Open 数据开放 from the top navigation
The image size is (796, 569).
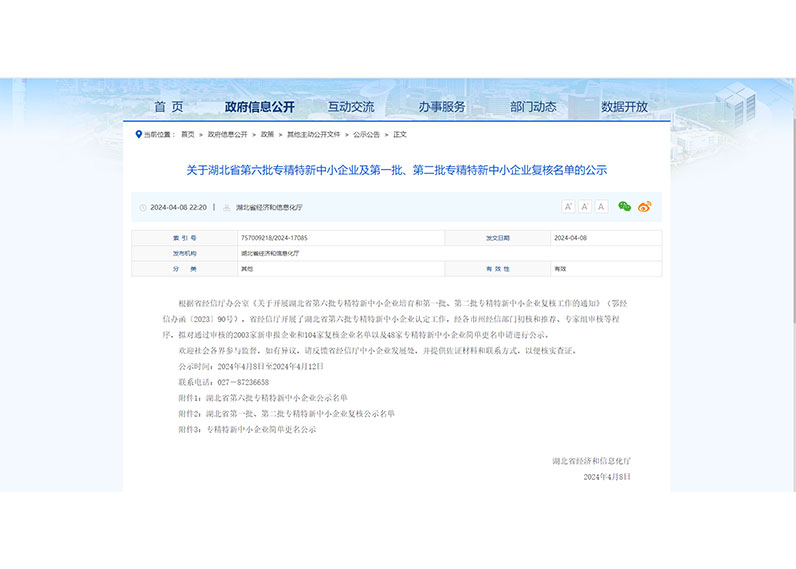coord(624,107)
